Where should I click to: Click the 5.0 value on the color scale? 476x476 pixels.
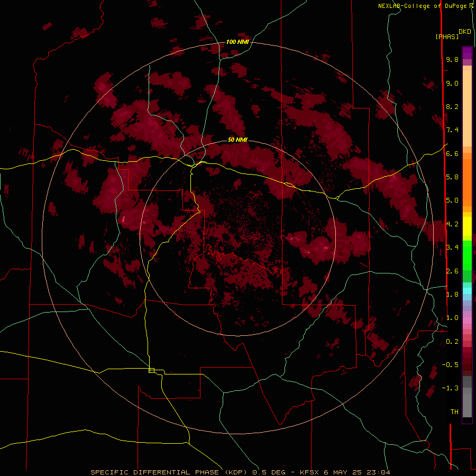click(452, 200)
